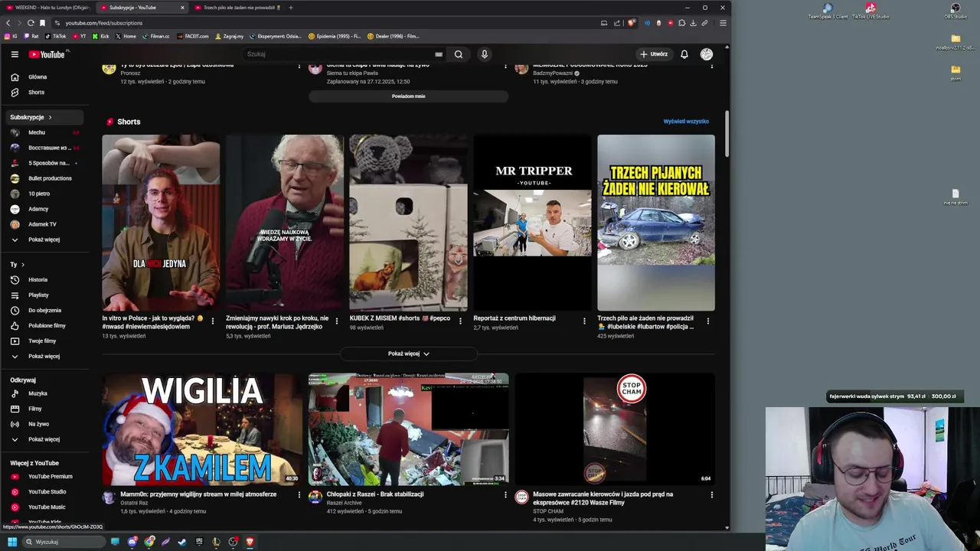Open the Kick bookmark

point(101,36)
